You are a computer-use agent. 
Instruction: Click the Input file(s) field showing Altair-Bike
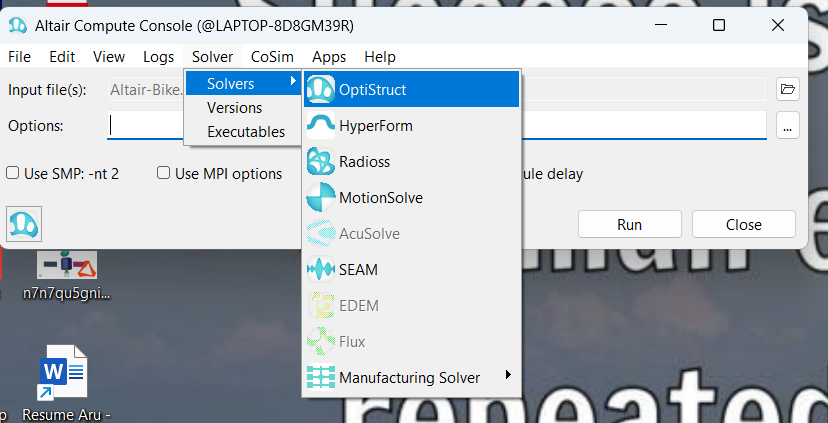click(437, 89)
